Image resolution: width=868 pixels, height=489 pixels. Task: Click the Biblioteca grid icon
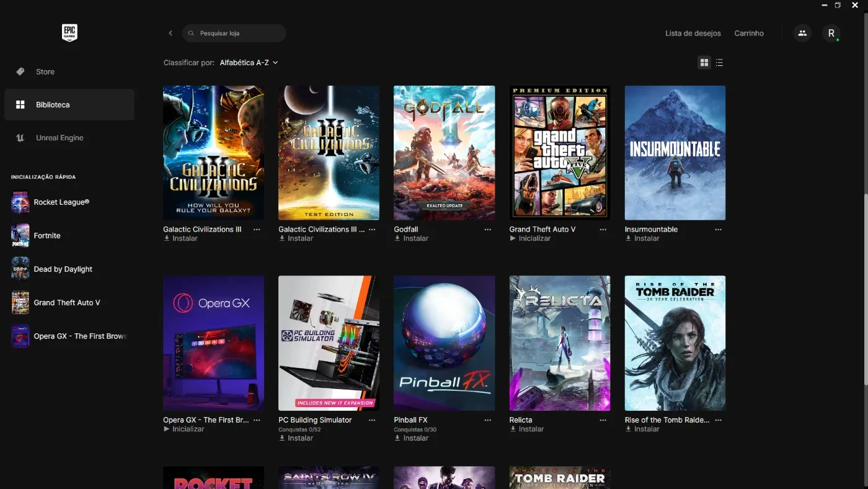click(x=20, y=105)
